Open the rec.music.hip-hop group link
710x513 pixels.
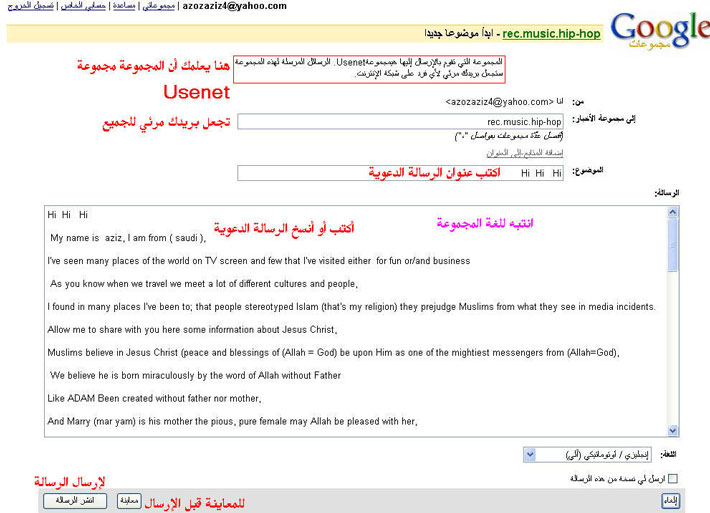[551, 34]
